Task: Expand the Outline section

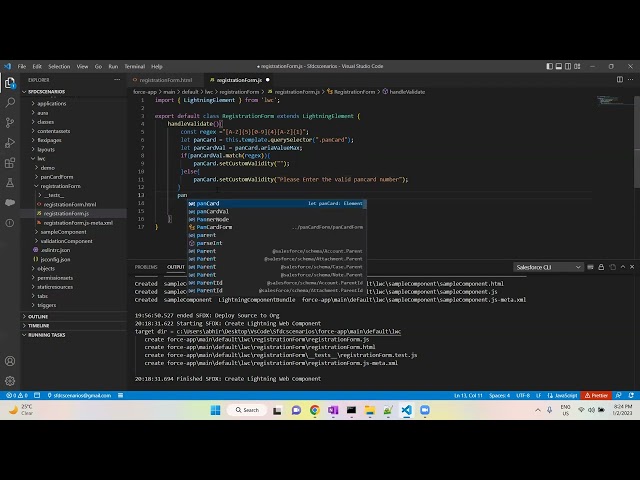Action: tap(38, 317)
